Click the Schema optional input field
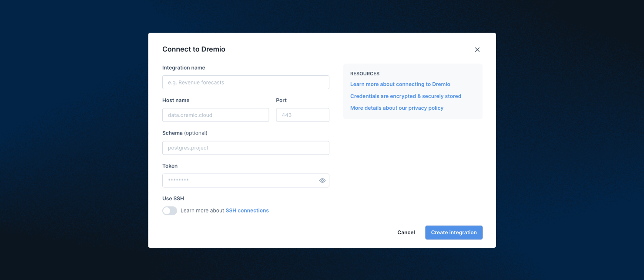The image size is (644, 280). click(x=245, y=148)
